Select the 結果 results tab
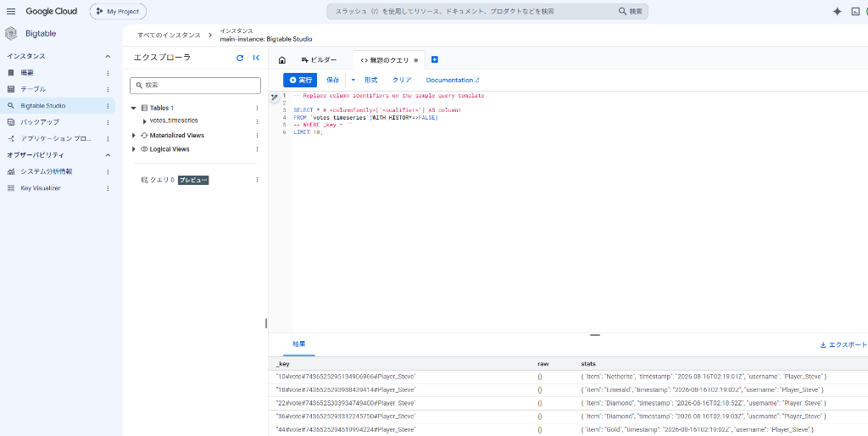This screenshot has width=868, height=436. (299, 344)
